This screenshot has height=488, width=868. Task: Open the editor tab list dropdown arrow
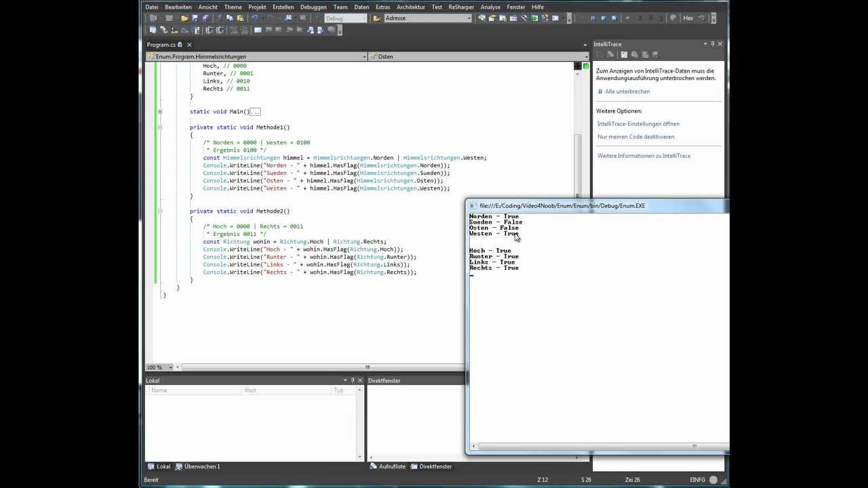coord(585,45)
